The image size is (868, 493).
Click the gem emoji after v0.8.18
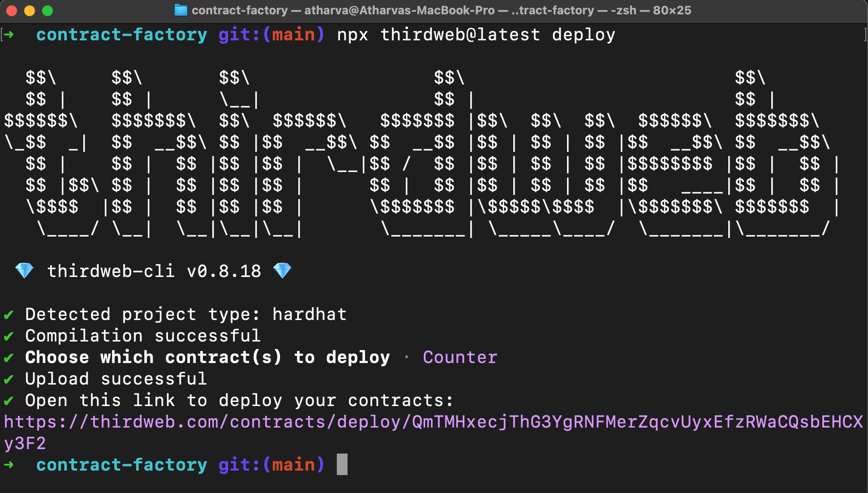(x=282, y=271)
